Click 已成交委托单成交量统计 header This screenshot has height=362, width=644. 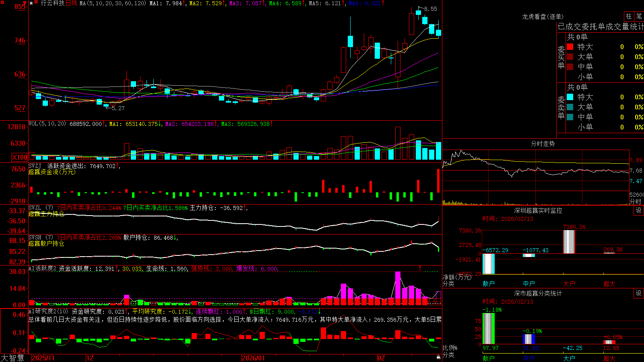pyautogui.click(x=601, y=27)
